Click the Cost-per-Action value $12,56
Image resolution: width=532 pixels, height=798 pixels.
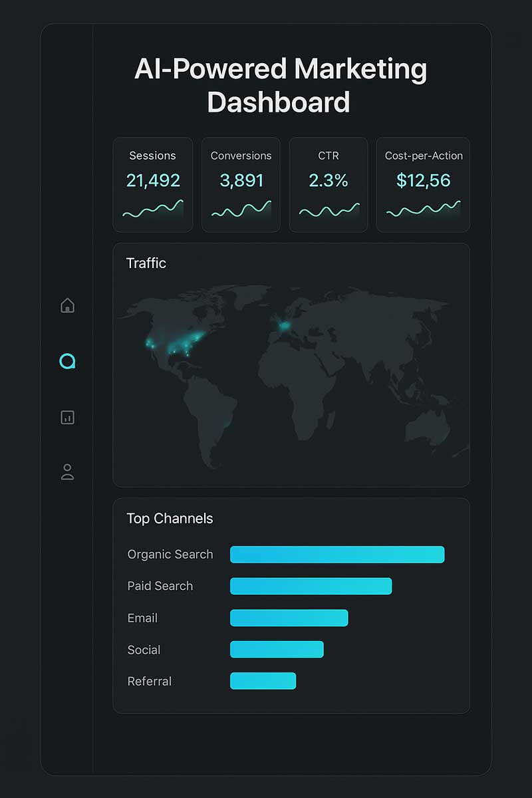[424, 180]
